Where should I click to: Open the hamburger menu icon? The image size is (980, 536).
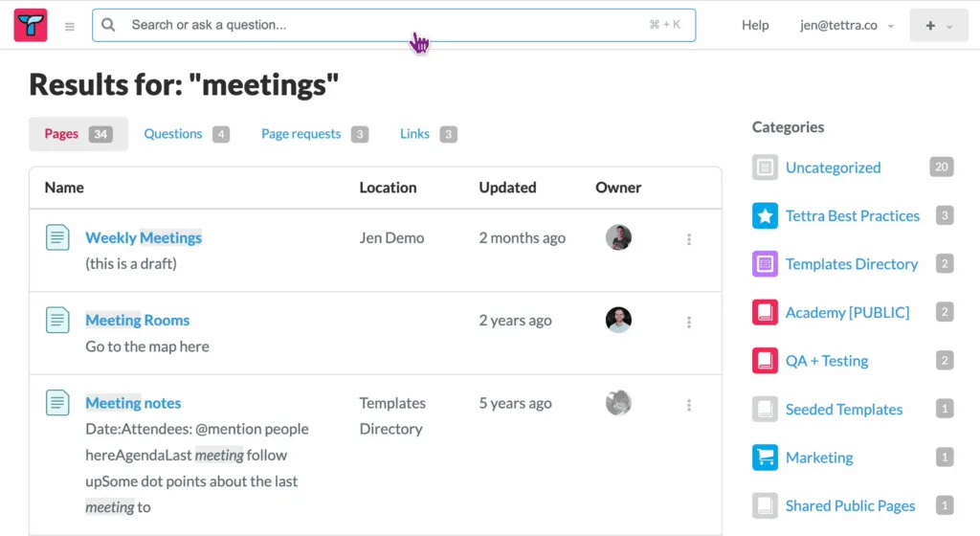[69, 26]
